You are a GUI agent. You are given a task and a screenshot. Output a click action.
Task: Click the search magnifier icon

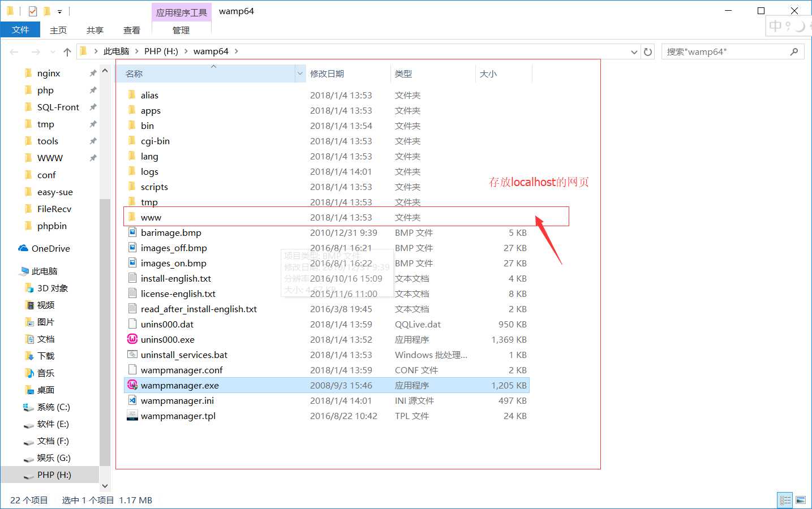coord(794,51)
